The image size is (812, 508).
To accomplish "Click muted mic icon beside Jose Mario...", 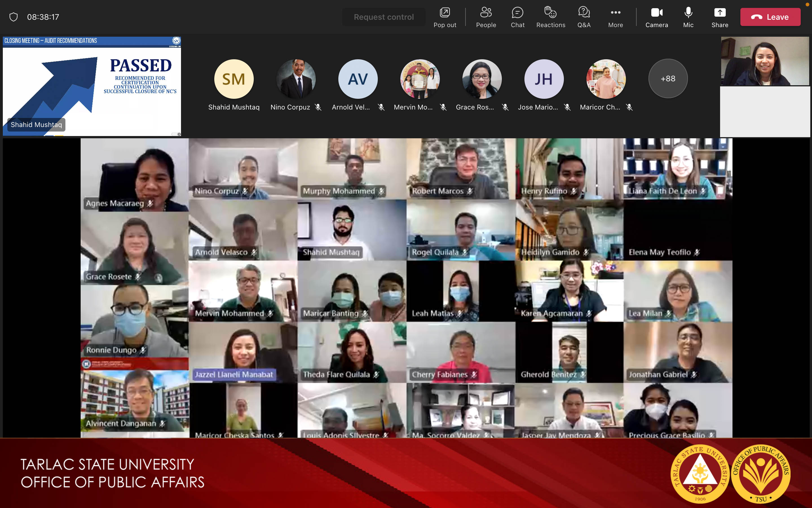I will point(567,107).
